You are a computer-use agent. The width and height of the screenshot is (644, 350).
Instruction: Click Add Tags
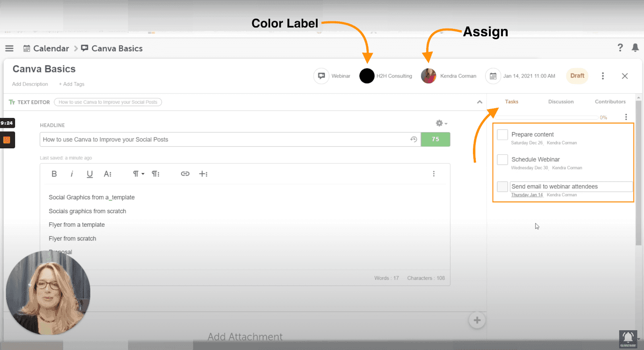click(72, 84)
